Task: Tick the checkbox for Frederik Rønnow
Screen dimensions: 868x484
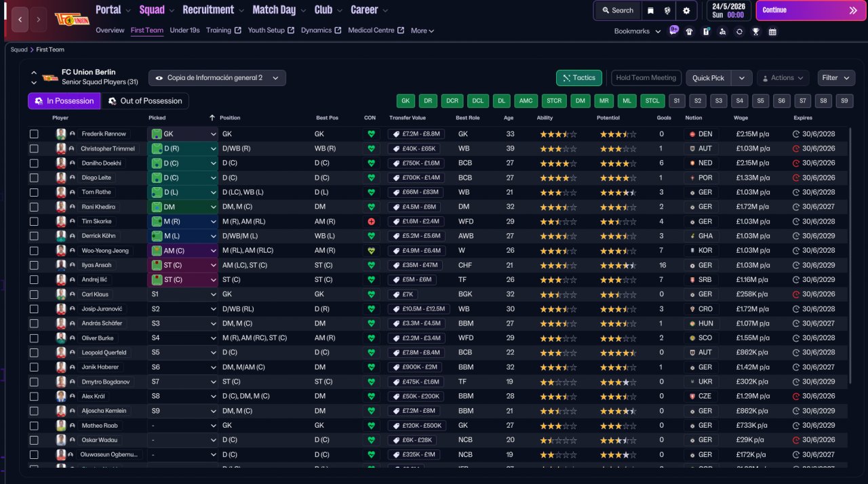Action: tap(34, 134)
